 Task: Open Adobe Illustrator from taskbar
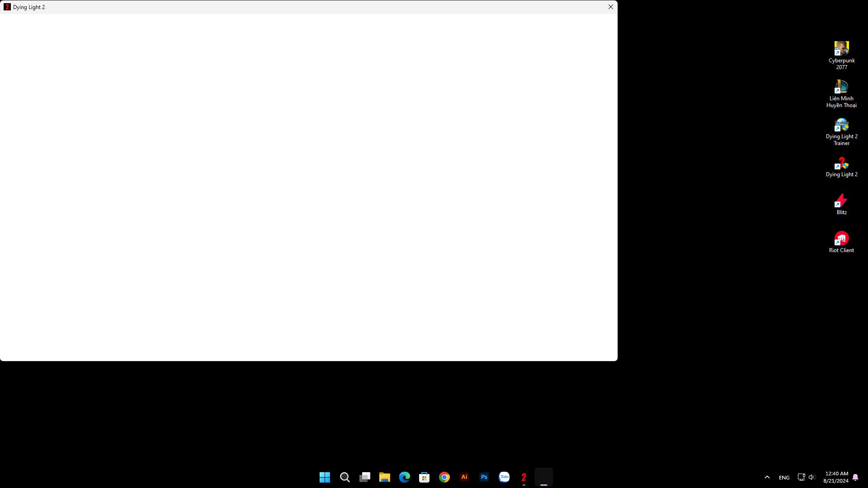tap(464, 477)
